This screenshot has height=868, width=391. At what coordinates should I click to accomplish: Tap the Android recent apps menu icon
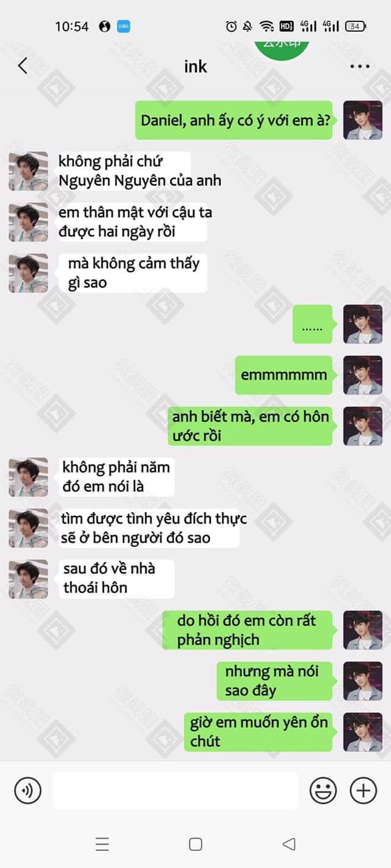[102, 844]
